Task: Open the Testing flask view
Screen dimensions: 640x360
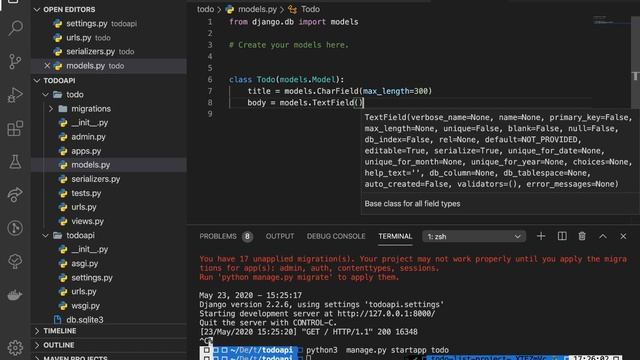Action: tap(15, 162)
